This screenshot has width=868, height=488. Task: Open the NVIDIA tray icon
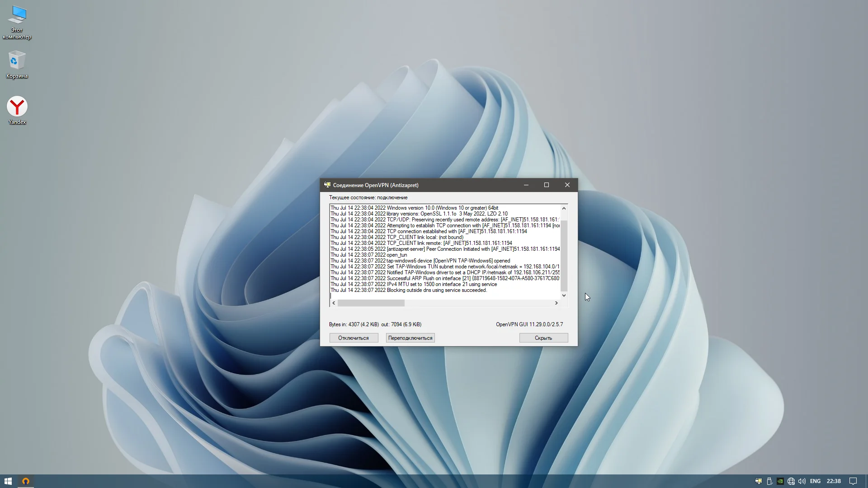pos(780,481)
